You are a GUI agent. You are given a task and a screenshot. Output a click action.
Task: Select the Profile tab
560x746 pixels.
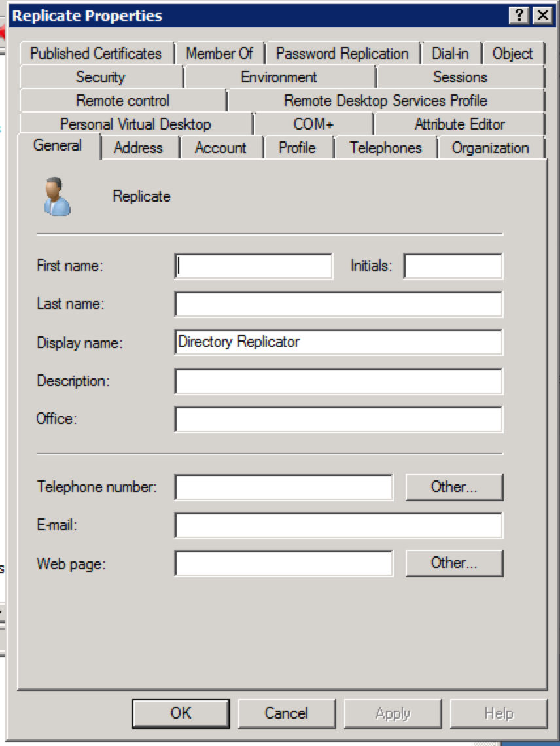[298, 148]
